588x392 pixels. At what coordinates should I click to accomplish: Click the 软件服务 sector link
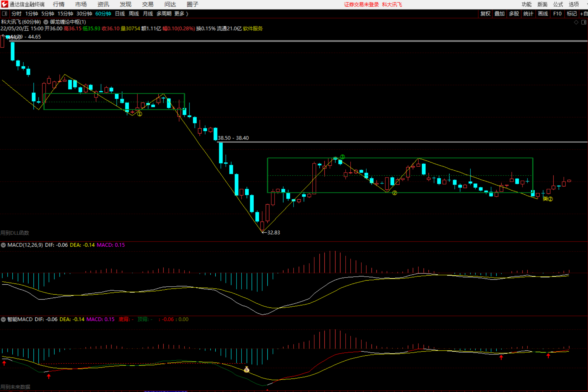(253, 28)
